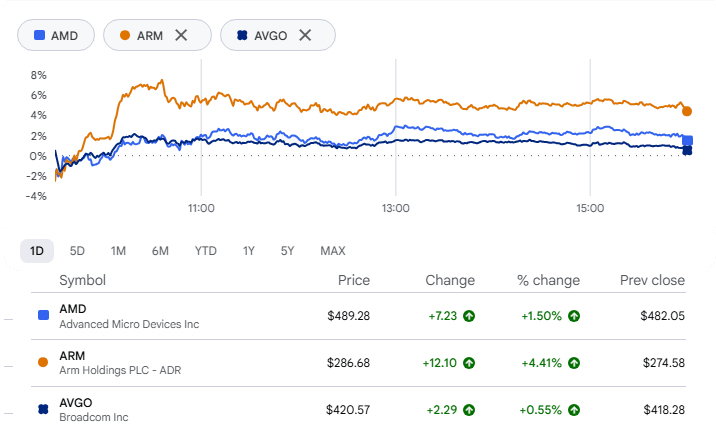Click the up arrow icon beside +4.41%
The width and height of the screenshot is (716, 445).
click(x=574, y=363)
